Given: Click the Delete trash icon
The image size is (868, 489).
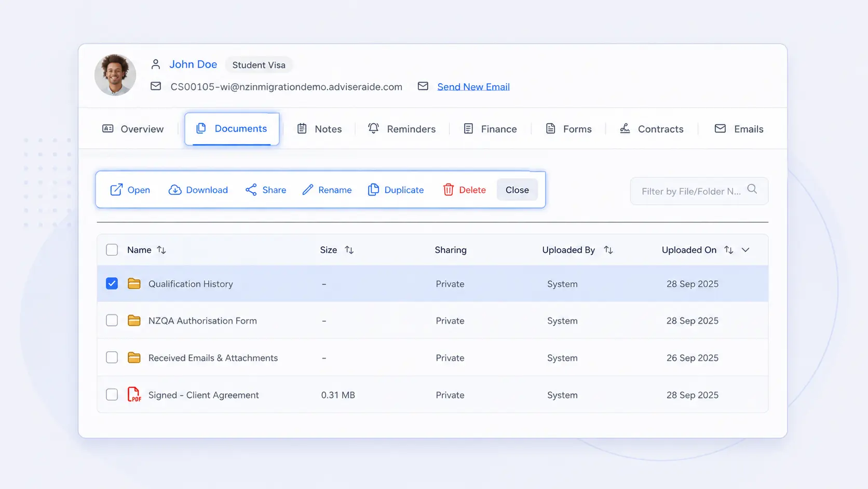Looking at the screenshot, I should [449, 190].
